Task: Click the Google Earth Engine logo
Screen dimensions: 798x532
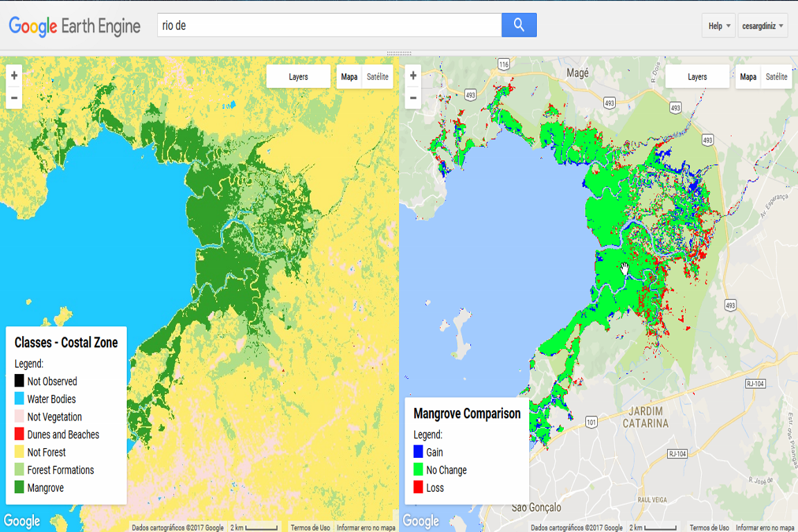Action: click(x=74, y=26)
